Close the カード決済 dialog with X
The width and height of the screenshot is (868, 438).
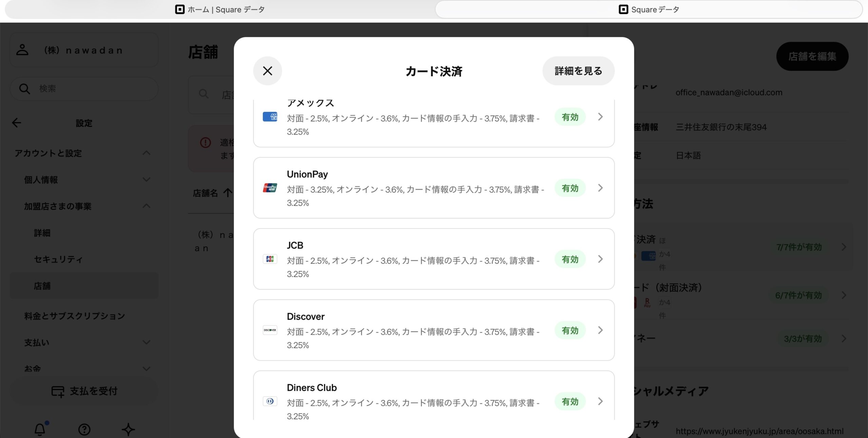268,71
